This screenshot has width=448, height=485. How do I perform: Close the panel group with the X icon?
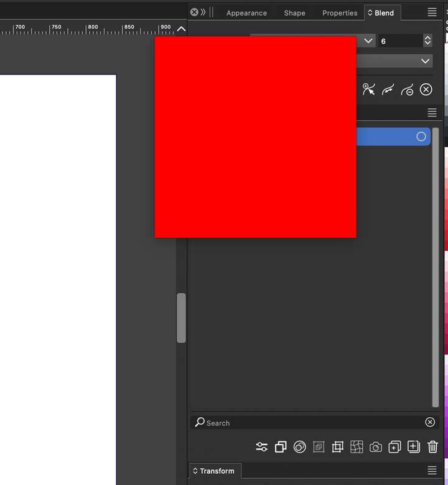pyautogui.click(x=194, y=12)
